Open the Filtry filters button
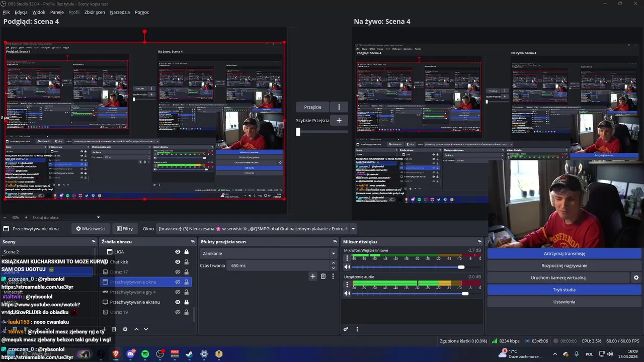 (125, 229)
